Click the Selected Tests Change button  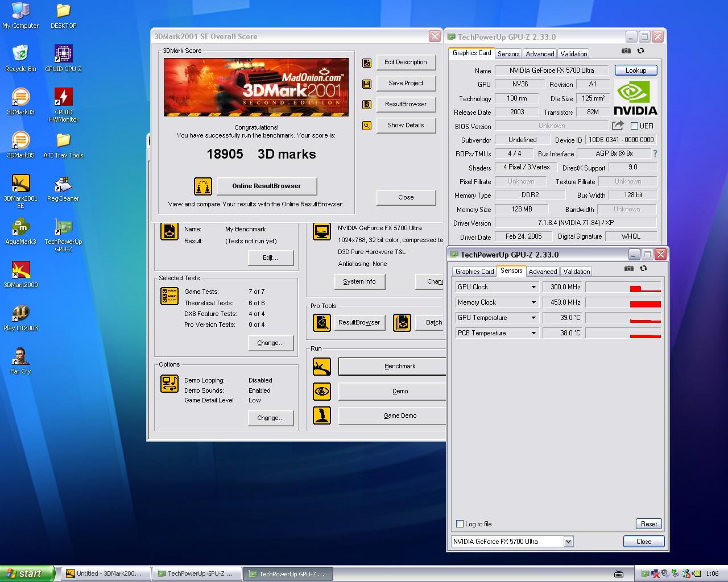[270, 343]
